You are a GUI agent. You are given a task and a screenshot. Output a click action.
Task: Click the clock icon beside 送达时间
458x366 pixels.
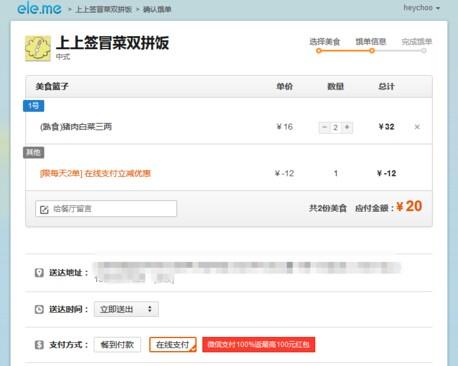[39, 309]
